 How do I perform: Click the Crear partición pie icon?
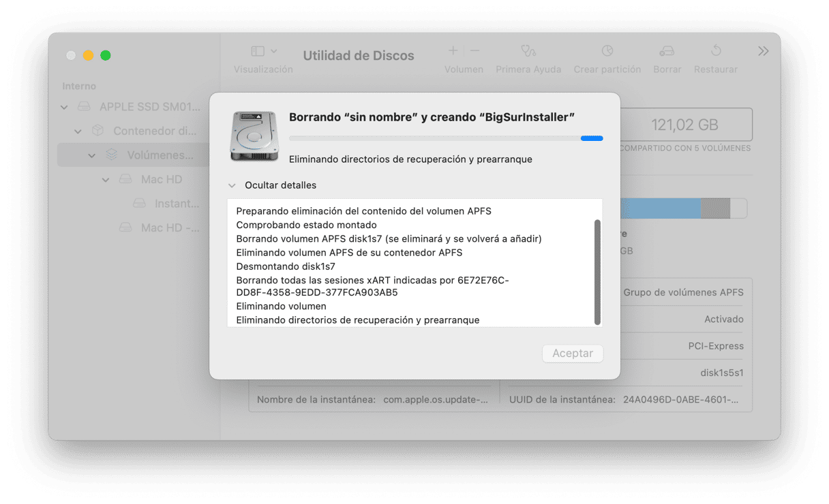(607, 52)
